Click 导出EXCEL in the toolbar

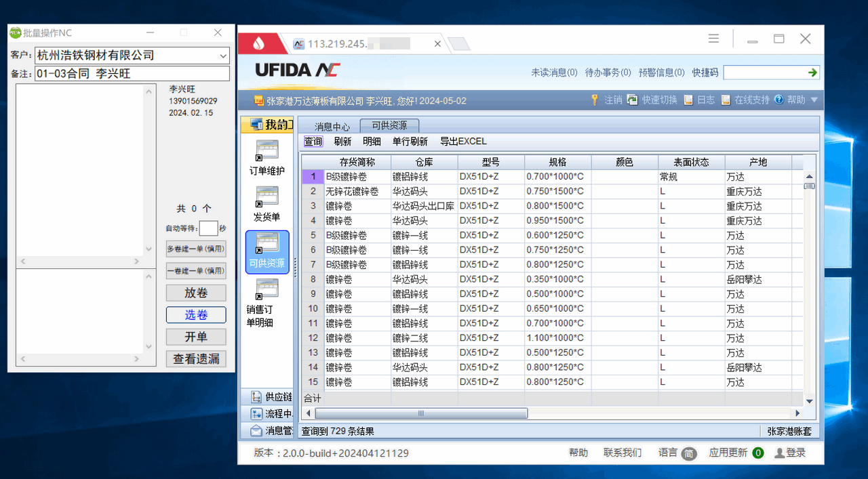tap(463, 142)
